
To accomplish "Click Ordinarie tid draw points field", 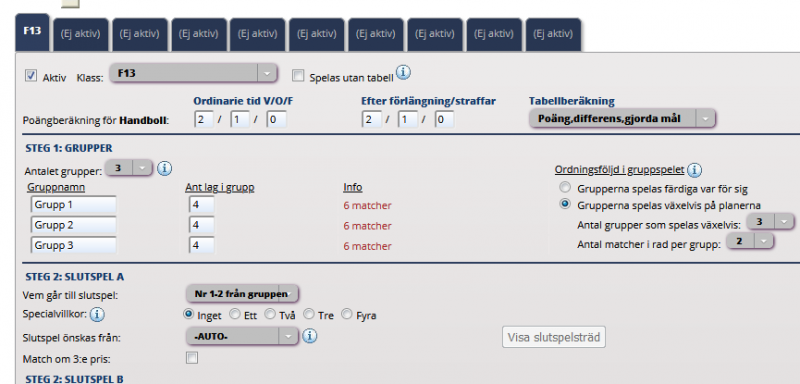I will 239,119.
